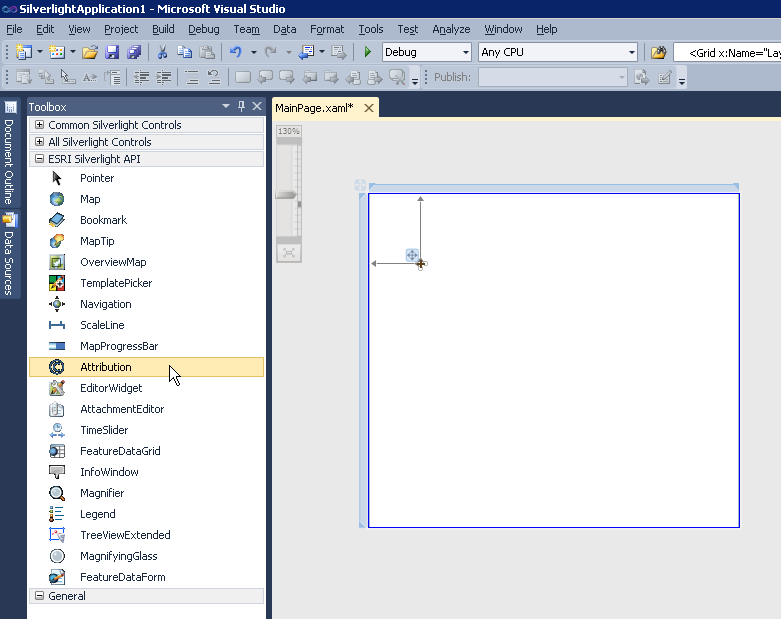Collapse the General toolbox group
The height and width of the screenshot is (619, 781).
39,596
